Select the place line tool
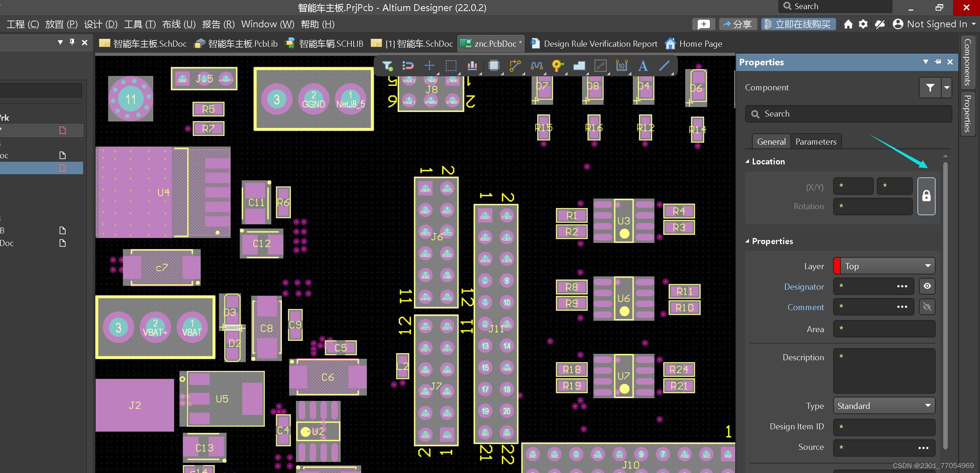 [x=664, y=66]
